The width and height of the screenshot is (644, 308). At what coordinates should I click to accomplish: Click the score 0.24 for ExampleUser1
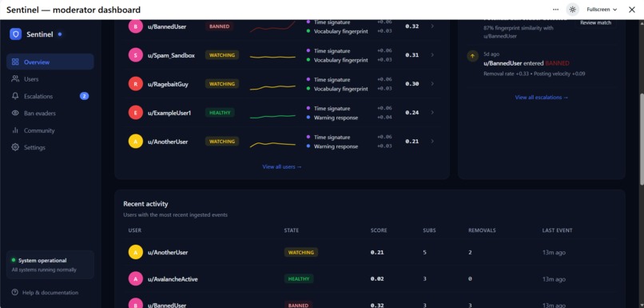412,113
